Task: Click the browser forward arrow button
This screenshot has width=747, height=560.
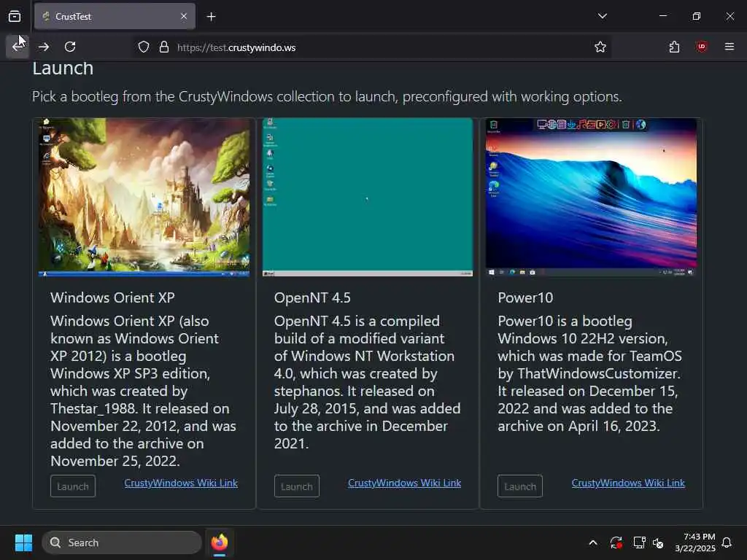Action: [44, 47]
